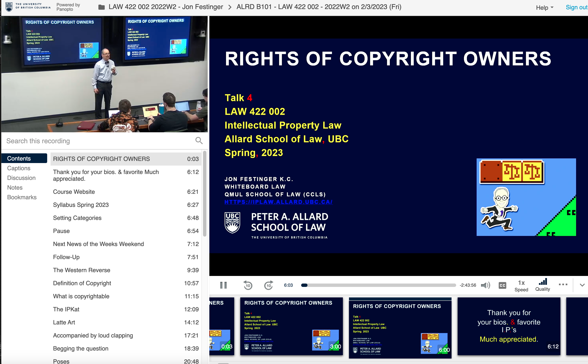
Task: Jump to Latte Art at 14:12
Action: coord(126,322)
